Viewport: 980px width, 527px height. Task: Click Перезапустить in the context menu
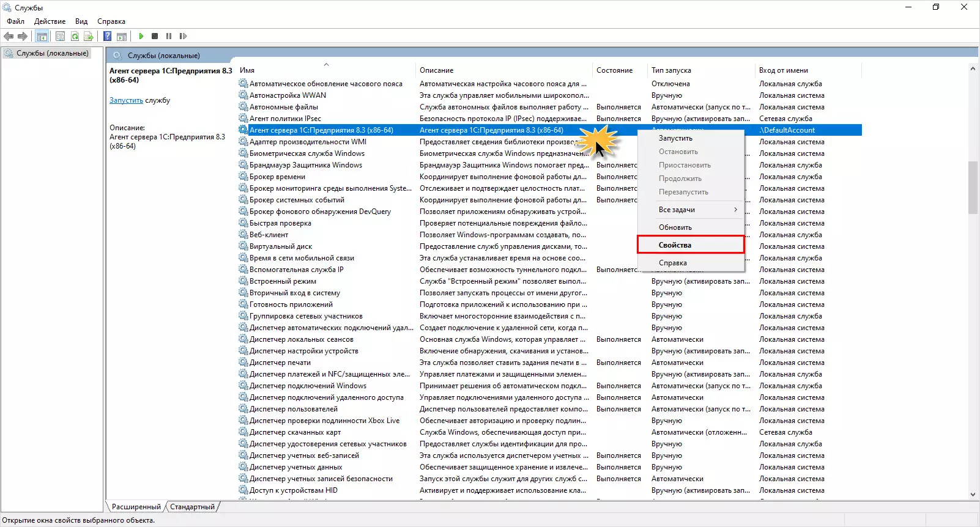pos(691,192)
